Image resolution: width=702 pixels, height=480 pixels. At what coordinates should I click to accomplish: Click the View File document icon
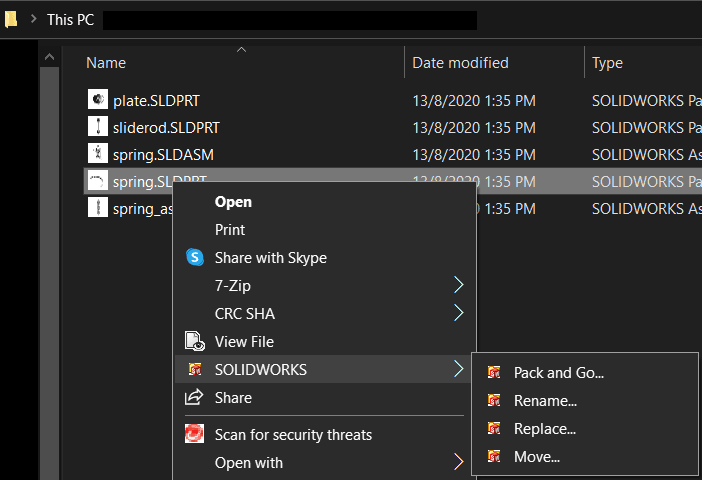point(195,341)
